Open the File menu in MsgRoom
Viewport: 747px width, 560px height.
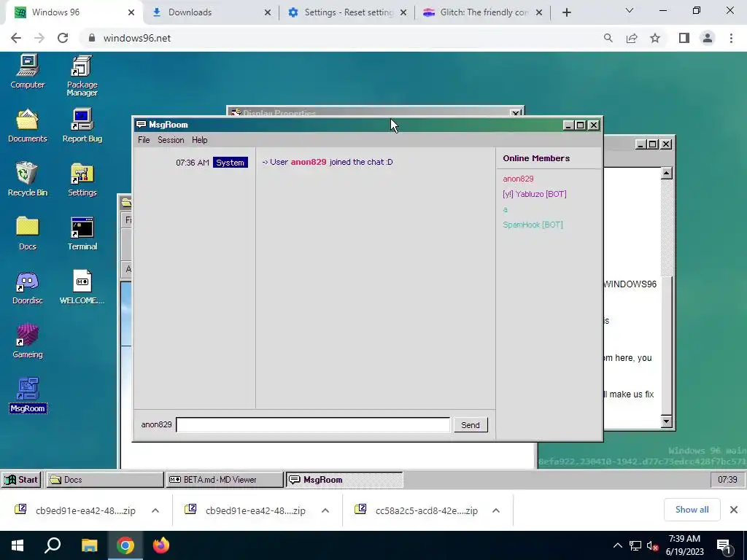tap(144, 140)
